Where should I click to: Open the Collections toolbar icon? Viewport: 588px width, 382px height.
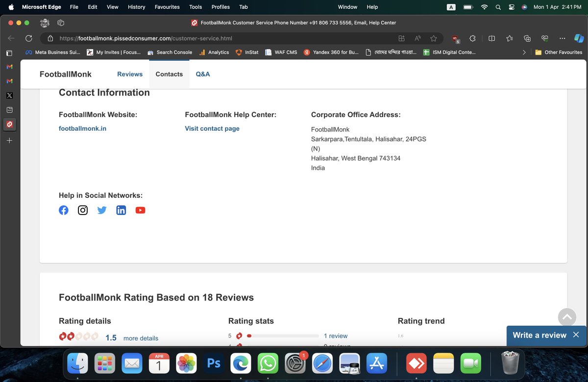coord(527,38)
